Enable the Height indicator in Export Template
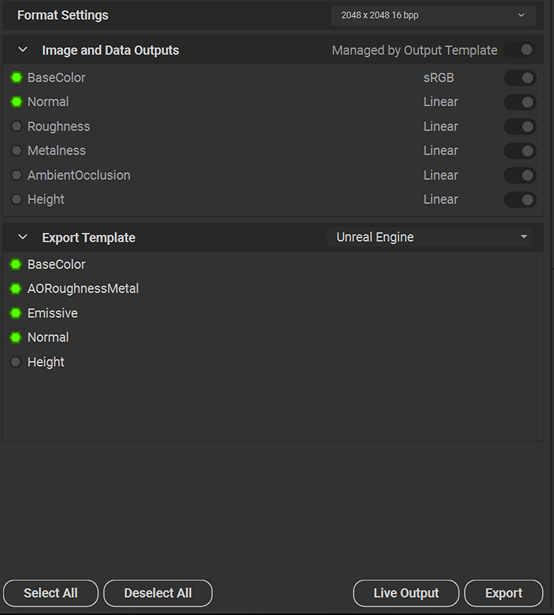554x615 pixels. coord(16,362)
